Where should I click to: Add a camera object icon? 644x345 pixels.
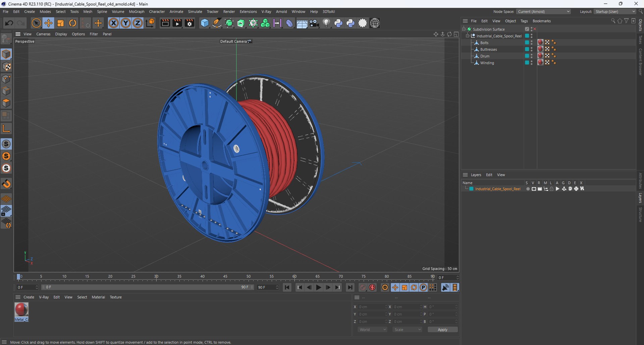[314, 23]
